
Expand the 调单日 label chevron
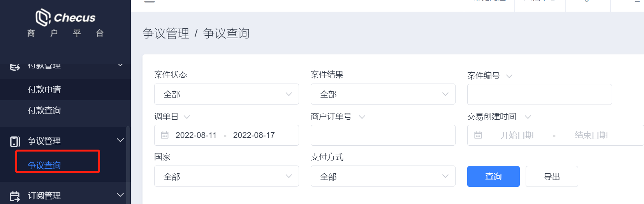tap(187, 117)
